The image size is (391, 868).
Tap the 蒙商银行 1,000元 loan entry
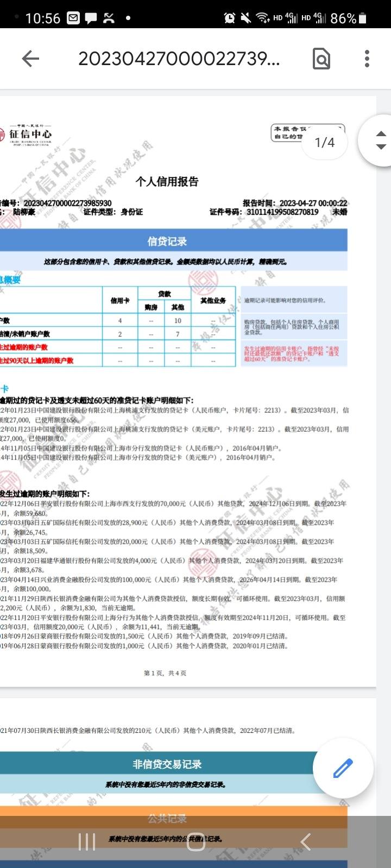[144, 646]
